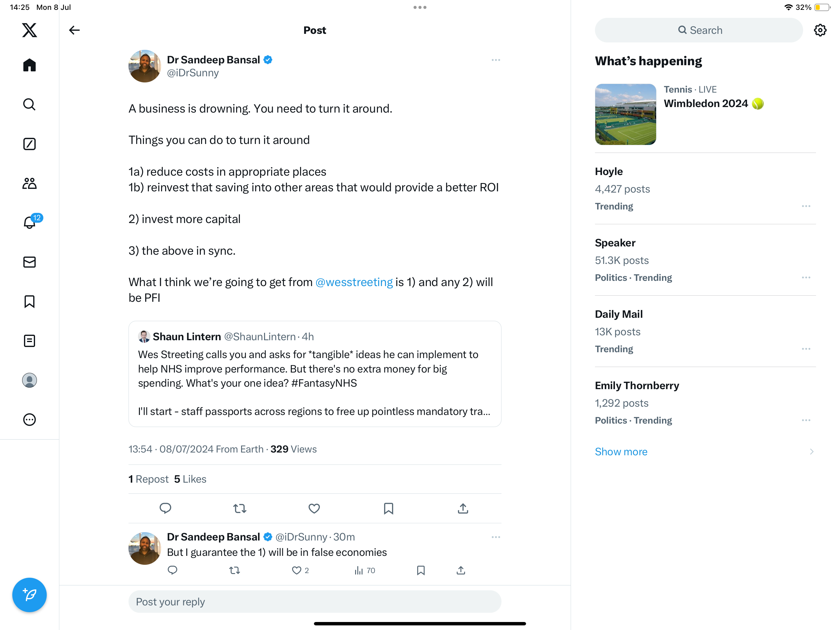Open Communities icon in sidebar

tap(30, 183)
